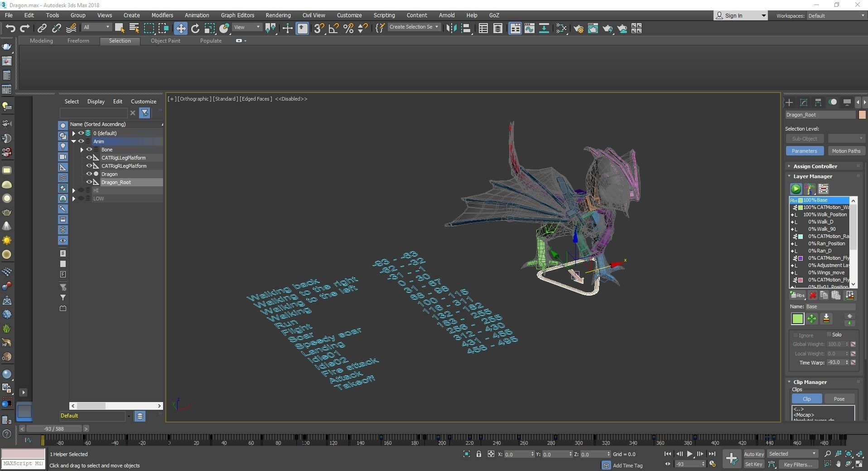Open Select by Name dialog
868x471 pixels.
tap(134, 29)
